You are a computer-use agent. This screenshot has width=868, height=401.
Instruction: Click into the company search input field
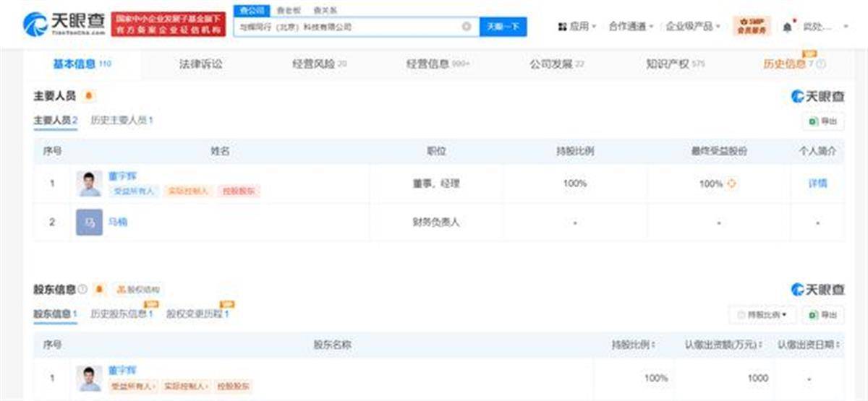347,27
